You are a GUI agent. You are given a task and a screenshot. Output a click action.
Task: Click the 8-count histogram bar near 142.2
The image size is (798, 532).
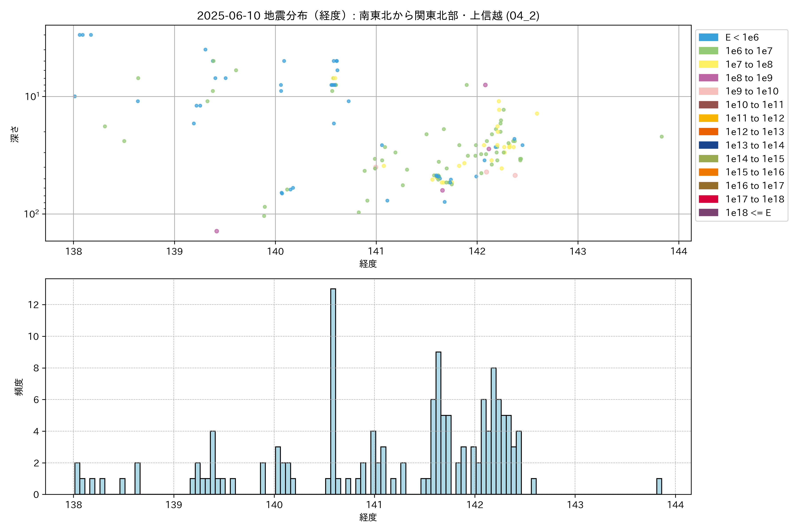[x=494, y=431]
